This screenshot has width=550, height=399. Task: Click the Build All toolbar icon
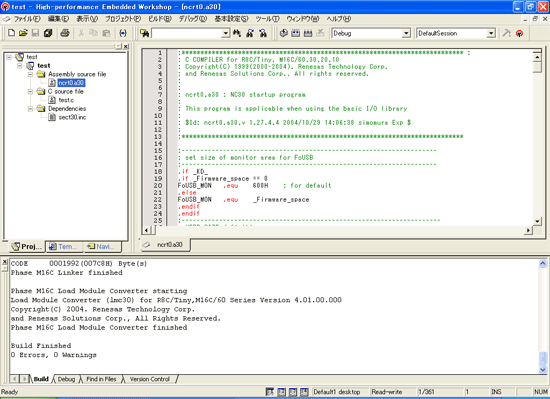pos(308,33)
